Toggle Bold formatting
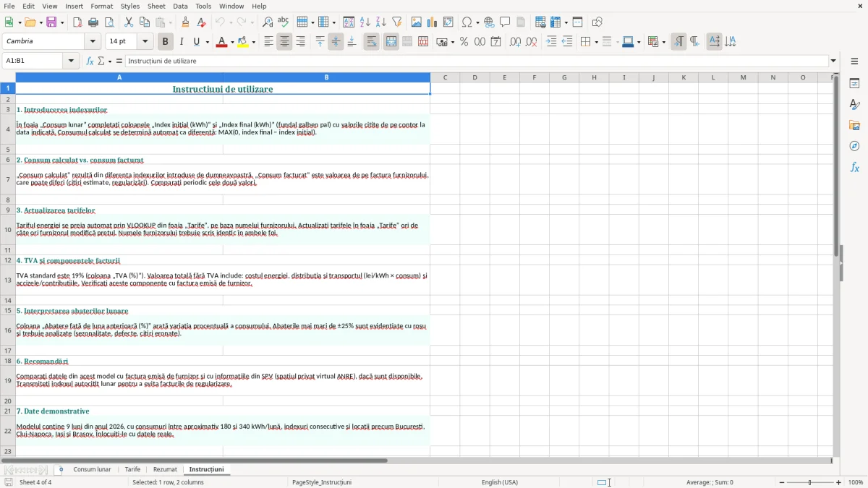This screenshot has width=868, height=488. pos(165,42)
